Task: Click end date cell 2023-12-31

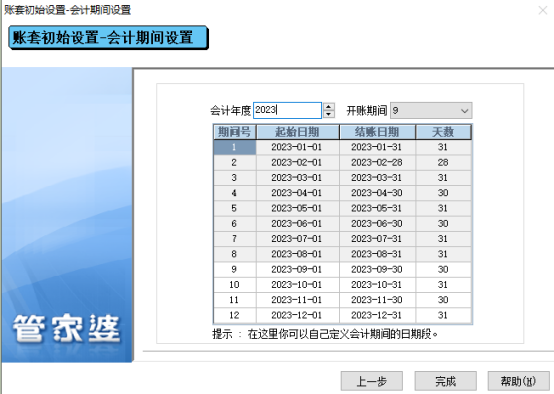Action: 377,315
